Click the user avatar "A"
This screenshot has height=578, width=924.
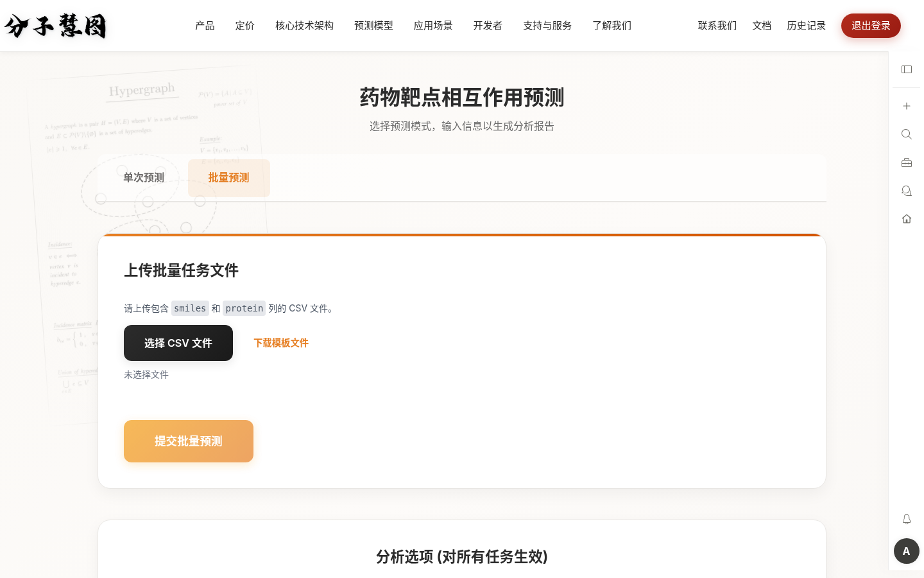point(907,551)
